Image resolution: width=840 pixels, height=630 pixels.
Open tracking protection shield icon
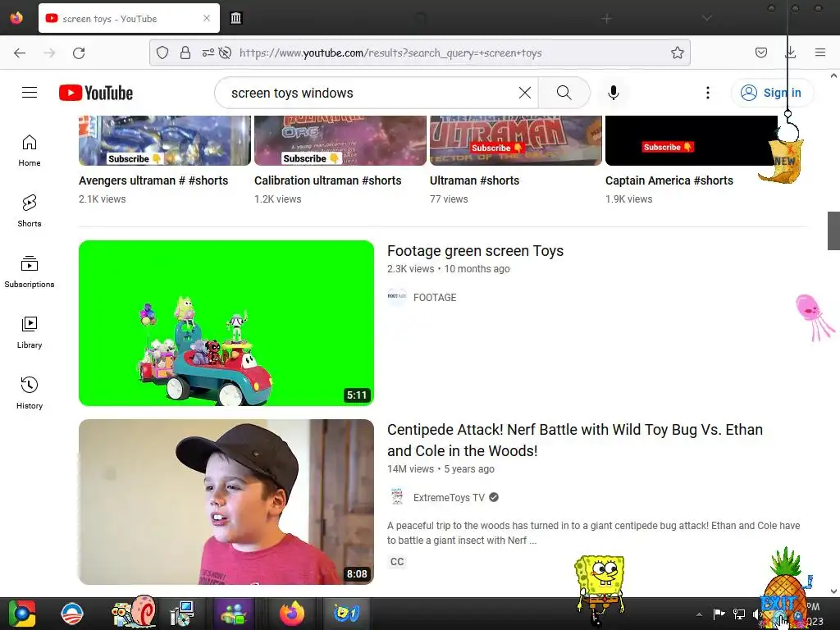tap(162, 52)
